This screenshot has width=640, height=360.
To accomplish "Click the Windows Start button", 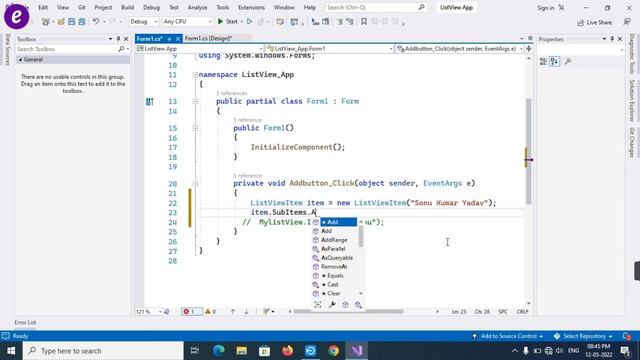I will click(11, 351).
